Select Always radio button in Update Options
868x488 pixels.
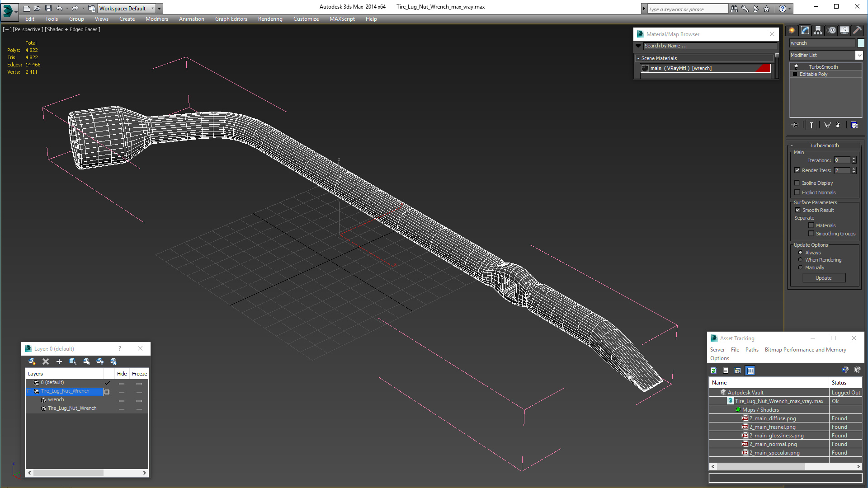pyautogui.click(x=800, y=252)
